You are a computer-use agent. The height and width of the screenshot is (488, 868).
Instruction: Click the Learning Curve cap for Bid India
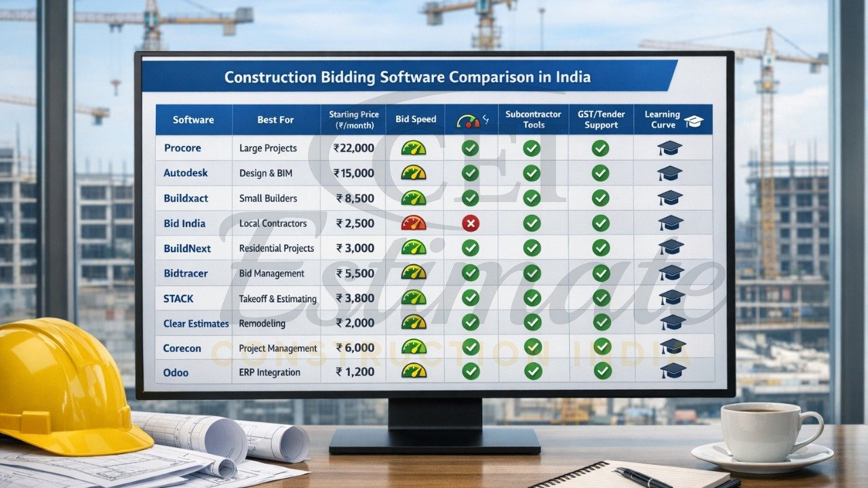[x=671, y=223]
